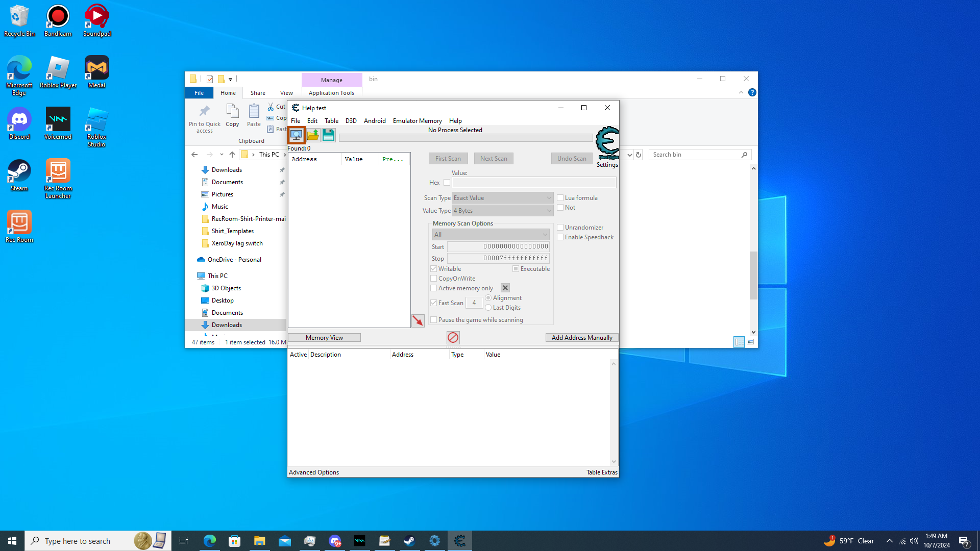Click Add Address Manually button
980x551 pixels.
(x=581, y=338)
